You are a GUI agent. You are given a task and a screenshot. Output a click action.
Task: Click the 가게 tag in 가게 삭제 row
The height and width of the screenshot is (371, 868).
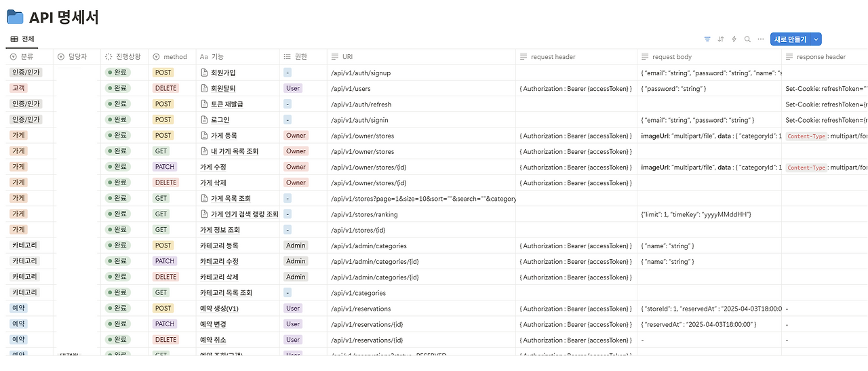18,182
